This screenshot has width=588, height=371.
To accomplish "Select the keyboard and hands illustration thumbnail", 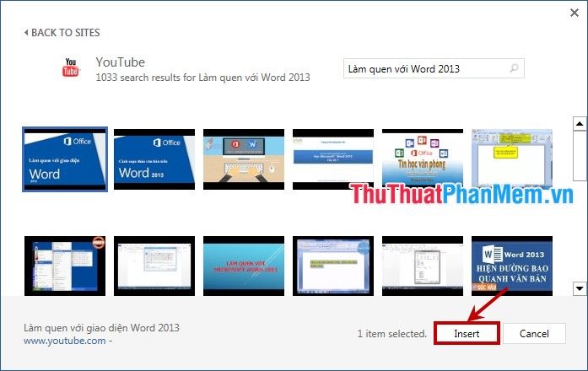I will (244, 159).
